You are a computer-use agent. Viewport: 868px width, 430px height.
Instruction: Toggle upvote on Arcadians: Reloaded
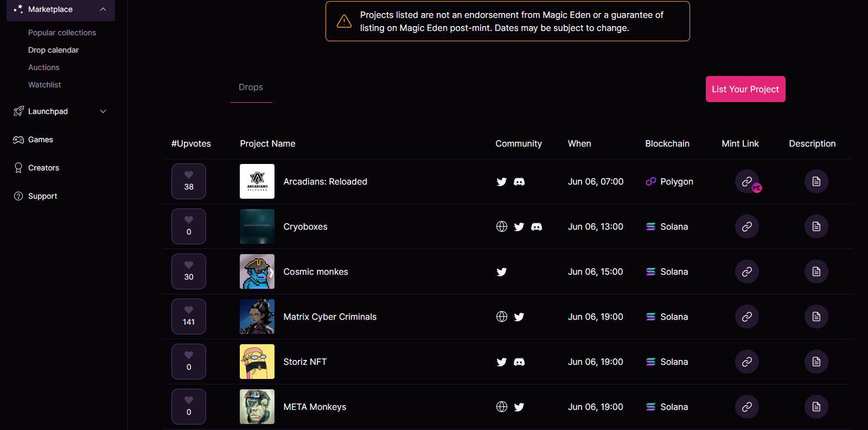pos(189,181)
